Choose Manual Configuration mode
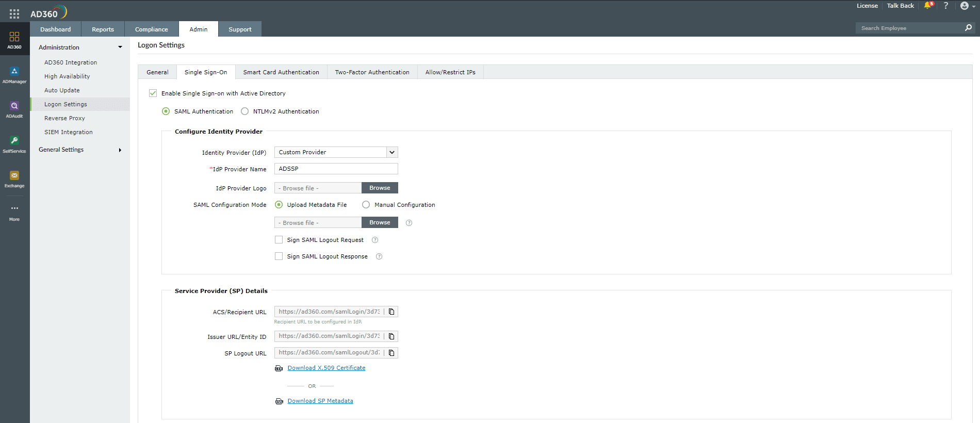Screen dimensions: 980x423 pyautogui.click(x=366, y=205)
